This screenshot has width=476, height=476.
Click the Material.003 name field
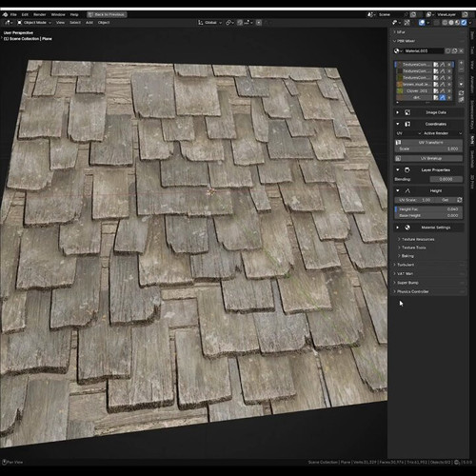pos(424,50)
